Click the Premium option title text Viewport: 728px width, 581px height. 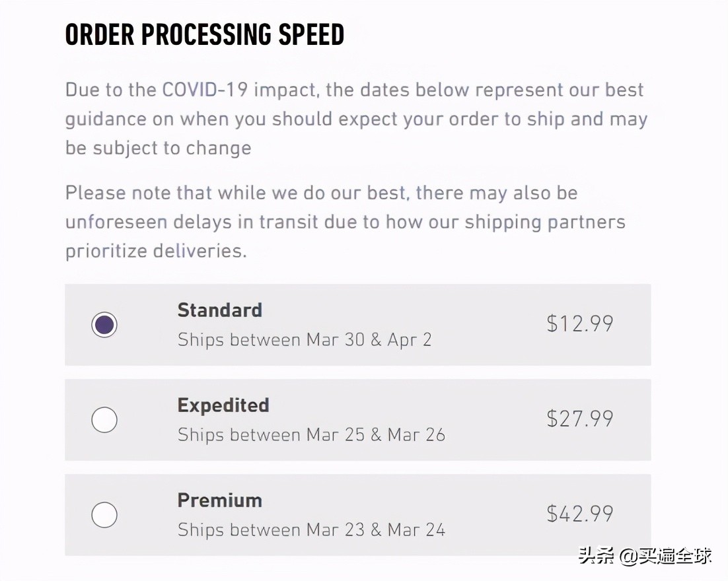[x=219, y=500]
